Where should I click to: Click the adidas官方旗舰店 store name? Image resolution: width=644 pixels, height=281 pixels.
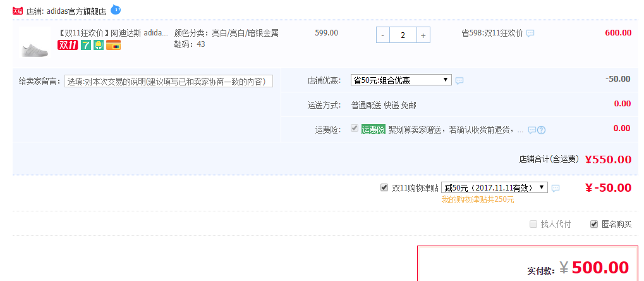coord(76,11)
